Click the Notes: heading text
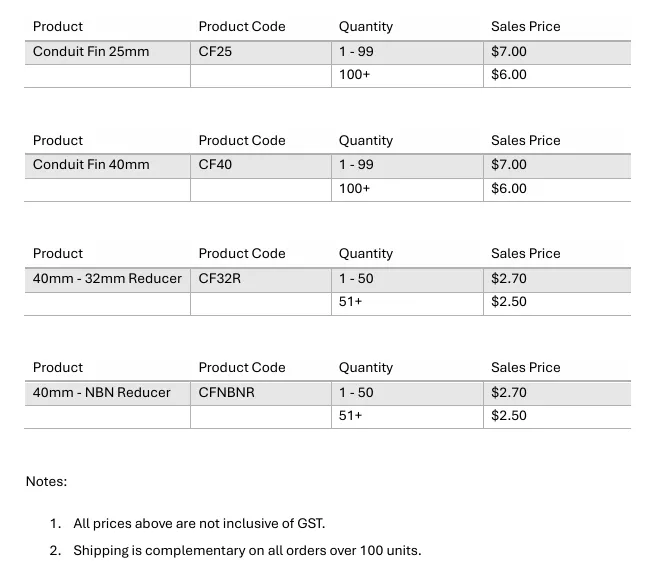 (x=46, y=482)
